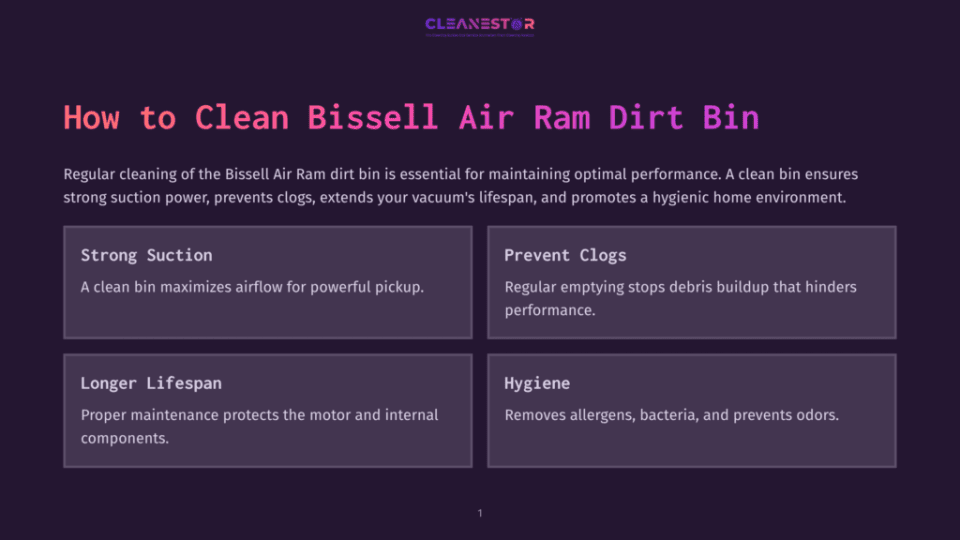
Task: Open the Prevent Clogs card
Action: tap(692, 282)
